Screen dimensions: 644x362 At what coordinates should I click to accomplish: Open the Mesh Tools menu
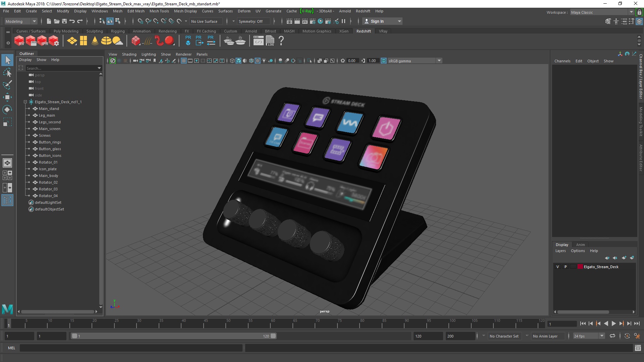point(159,11)
